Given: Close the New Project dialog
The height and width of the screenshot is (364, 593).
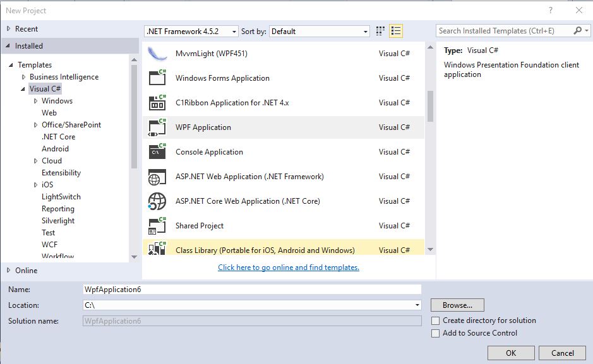Looking at the screenshot, I should (579, 11).
